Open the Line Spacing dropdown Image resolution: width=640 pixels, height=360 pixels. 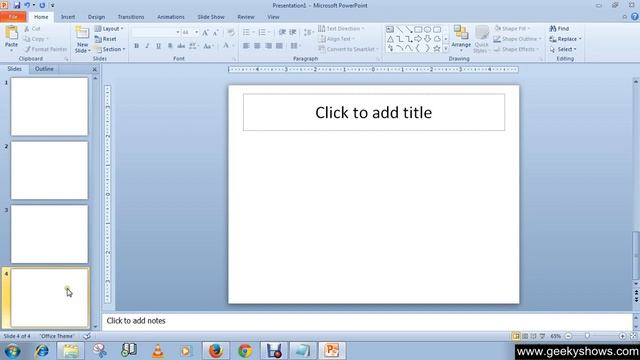[x=309, y=32]
